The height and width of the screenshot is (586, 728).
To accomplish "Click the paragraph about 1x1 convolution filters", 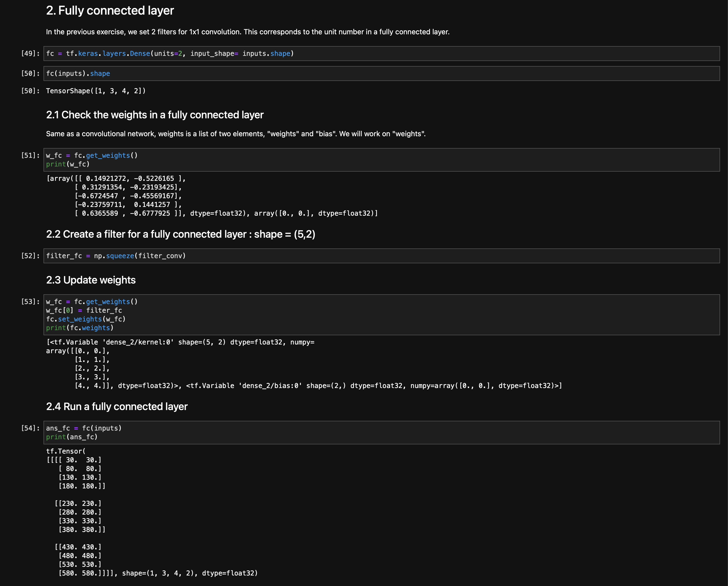I will [x=247, y=32].
